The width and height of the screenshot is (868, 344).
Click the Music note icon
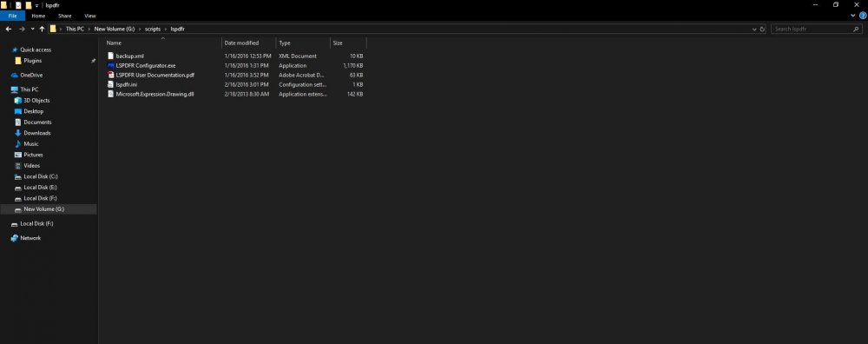17,144
